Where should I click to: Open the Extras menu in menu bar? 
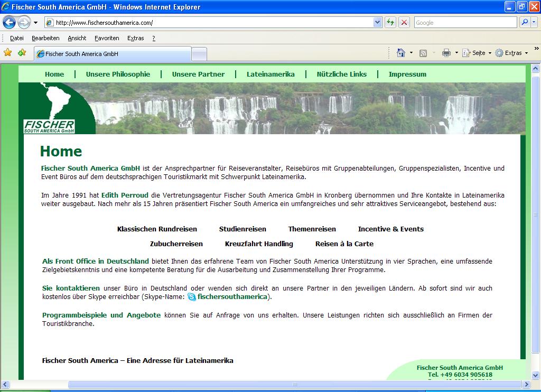(136, 39)
